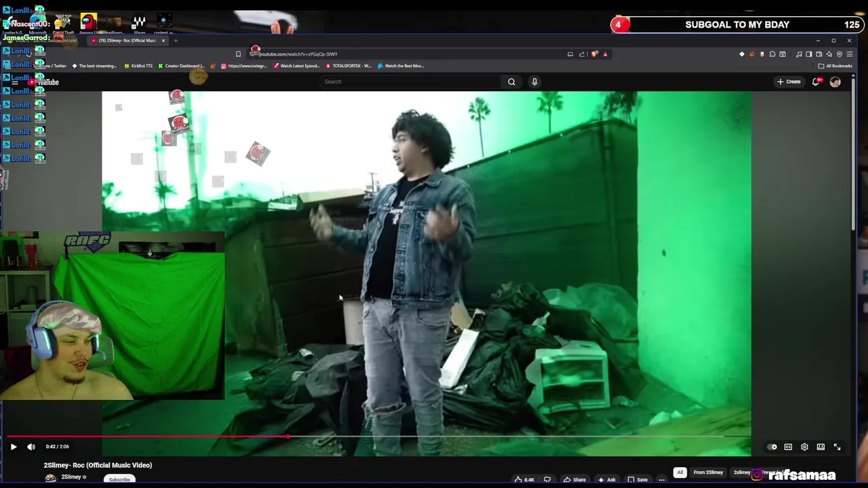Click the Brave Rewards triangle icon

click(x=605, y=54)
